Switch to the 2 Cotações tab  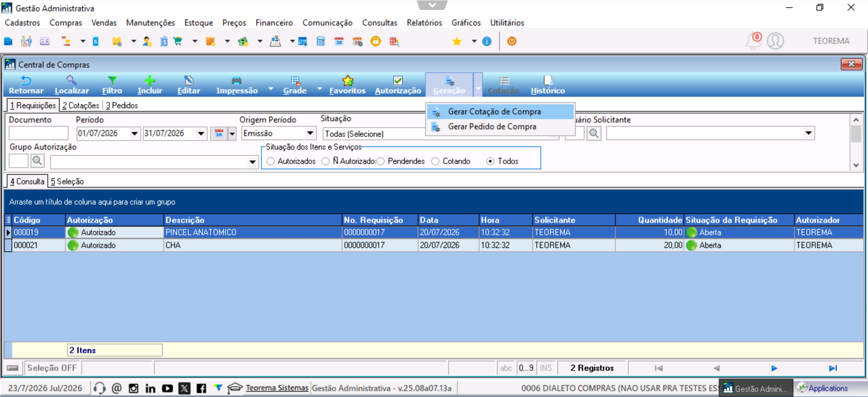(x=81, y=105)
